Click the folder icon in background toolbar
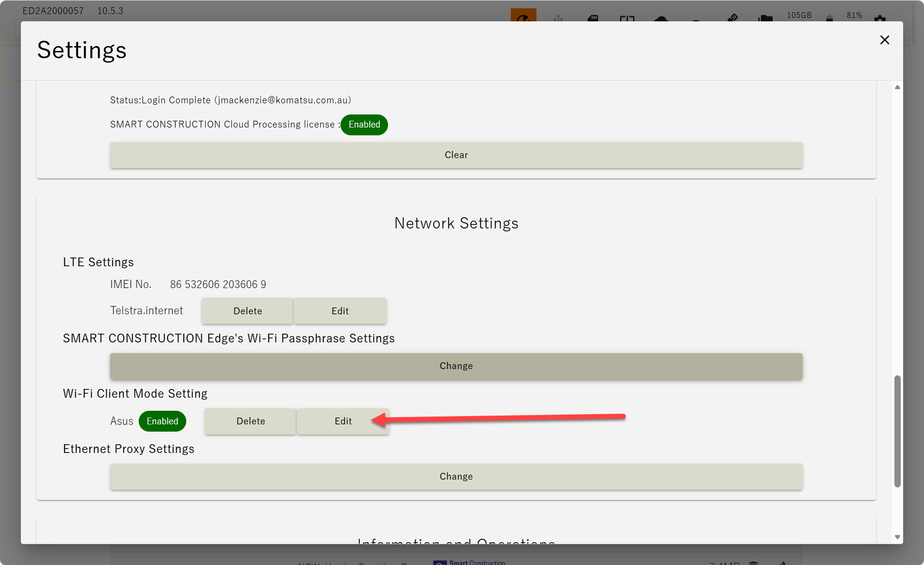The width and height of the screenshot is (924, 565). tap(765, 18)
